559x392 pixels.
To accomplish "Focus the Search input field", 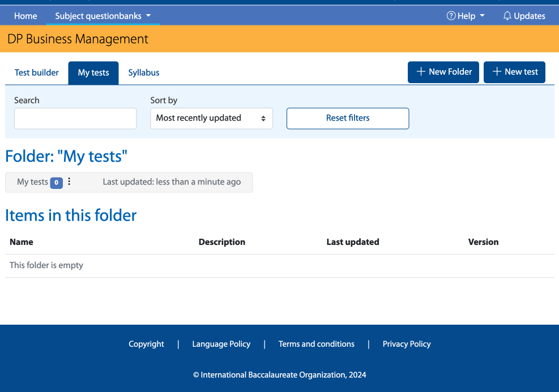I will 75,118.
